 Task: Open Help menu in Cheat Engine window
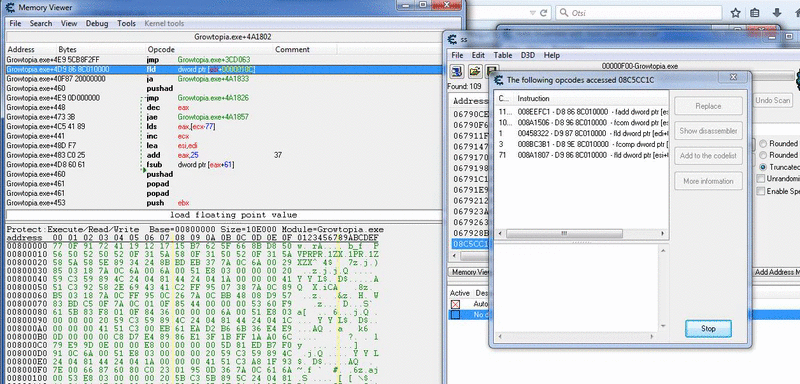[x=552, y=55]
